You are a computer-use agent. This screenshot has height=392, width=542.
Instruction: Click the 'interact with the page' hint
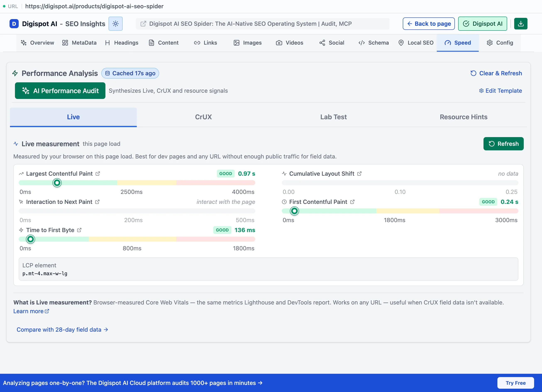[x=226, y=202]
